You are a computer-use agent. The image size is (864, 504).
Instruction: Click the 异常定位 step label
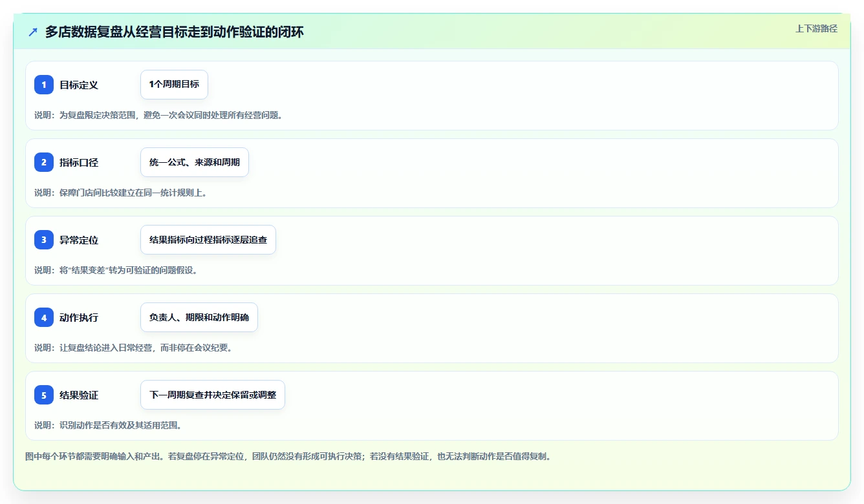coord(79,240)
